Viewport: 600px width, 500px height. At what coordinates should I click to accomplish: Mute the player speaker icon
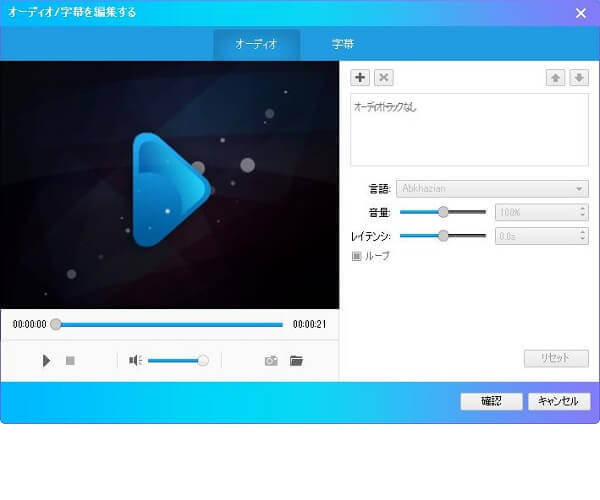coord(135,360)
